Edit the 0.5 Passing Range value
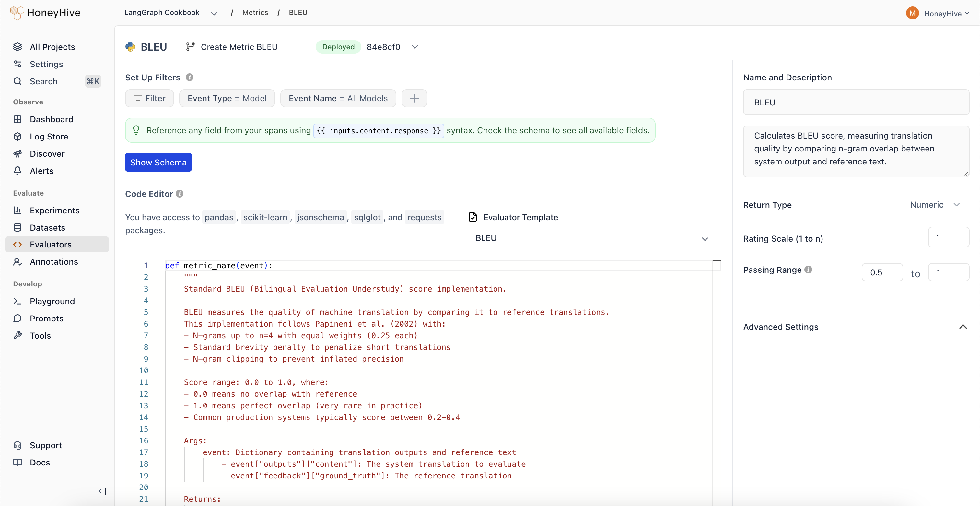The height and width of the screenshot is (506, 980). click(x=882, y=272)
